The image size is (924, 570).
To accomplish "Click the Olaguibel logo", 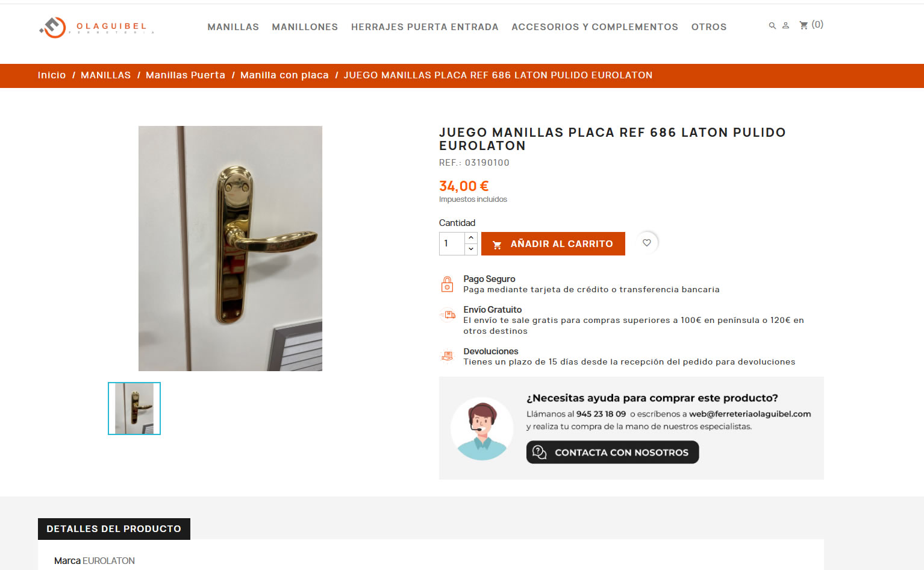I will coord(97,27).
